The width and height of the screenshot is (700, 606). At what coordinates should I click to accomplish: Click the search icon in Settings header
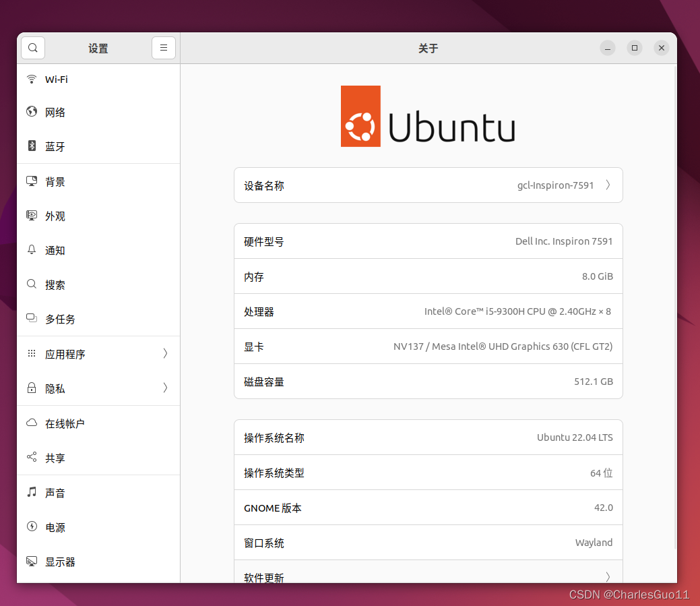(x=32, y=48)
